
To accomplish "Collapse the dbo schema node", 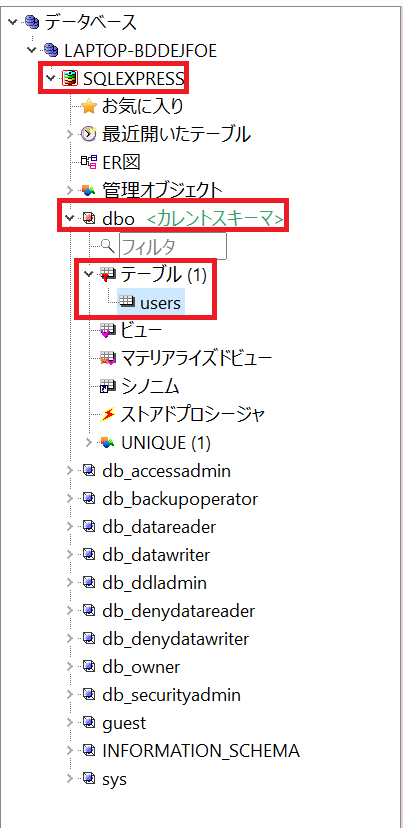I will click(x=70, y=218).
